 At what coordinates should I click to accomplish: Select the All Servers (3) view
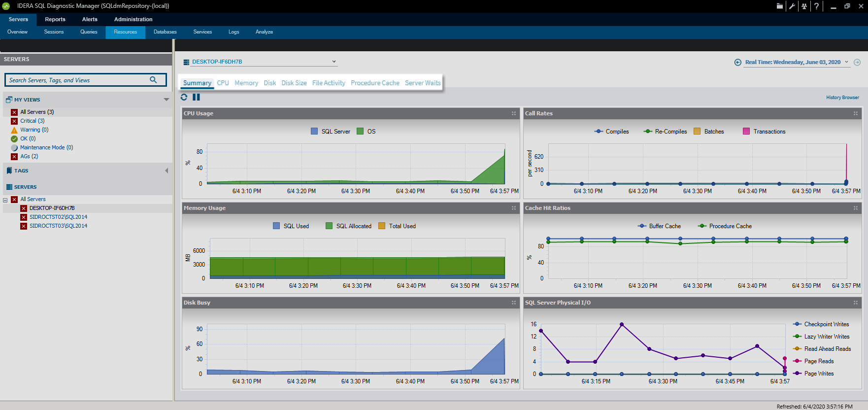pos(37,112)
